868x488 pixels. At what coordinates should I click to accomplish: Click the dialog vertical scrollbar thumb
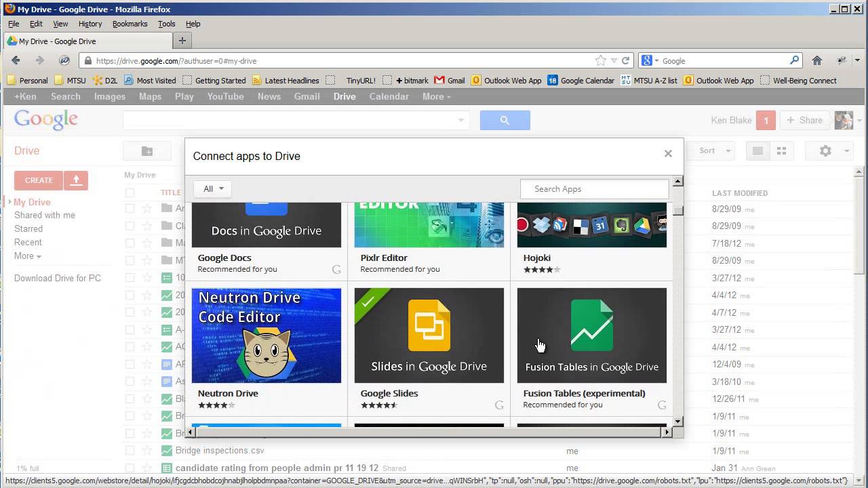[678, 209]
